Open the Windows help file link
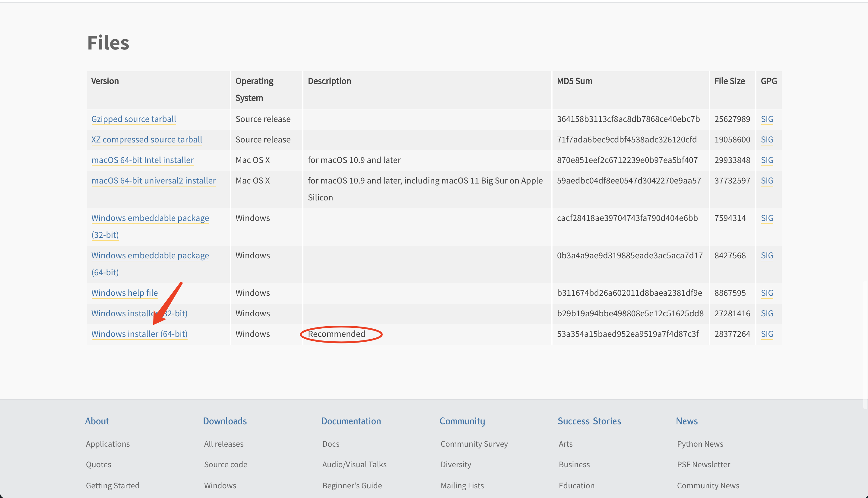The width and height of the screenshot is (868, 498). click(x=124, y=293)
